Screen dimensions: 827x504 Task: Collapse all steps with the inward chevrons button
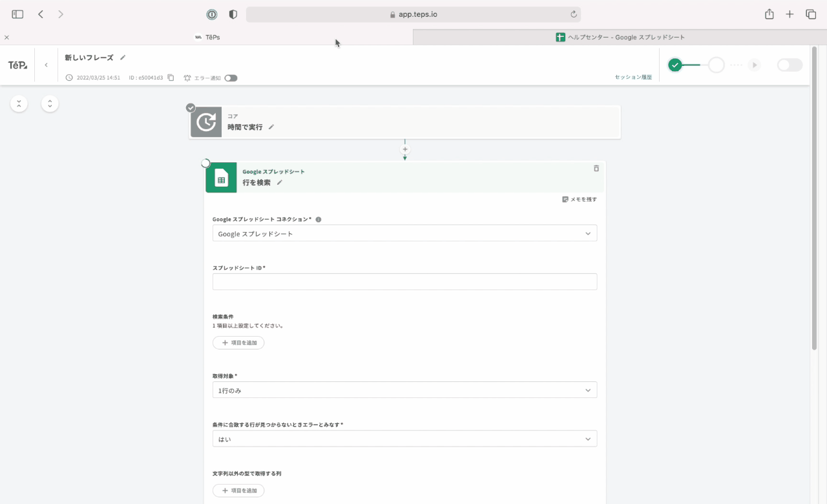pos(19,103)
